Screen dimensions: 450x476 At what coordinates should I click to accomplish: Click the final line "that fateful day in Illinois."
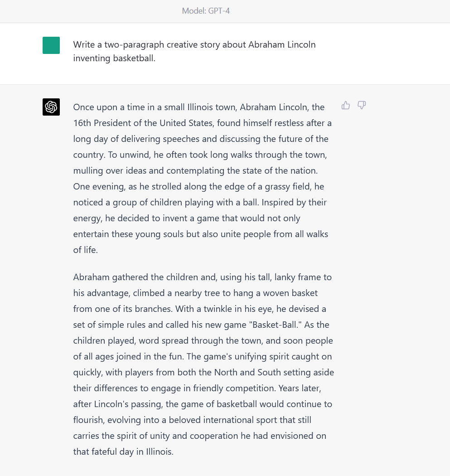click(123, 452)
